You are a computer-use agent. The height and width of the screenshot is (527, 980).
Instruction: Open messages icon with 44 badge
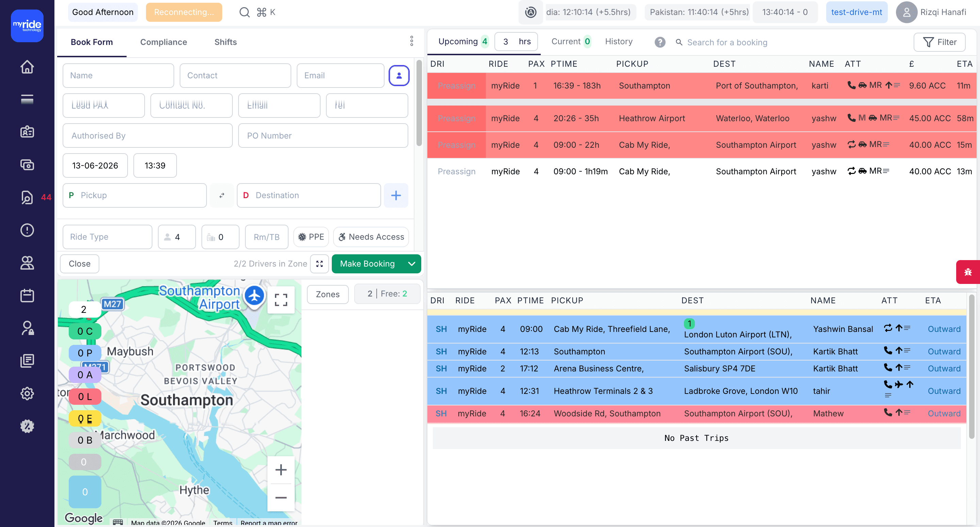(27, 197)
